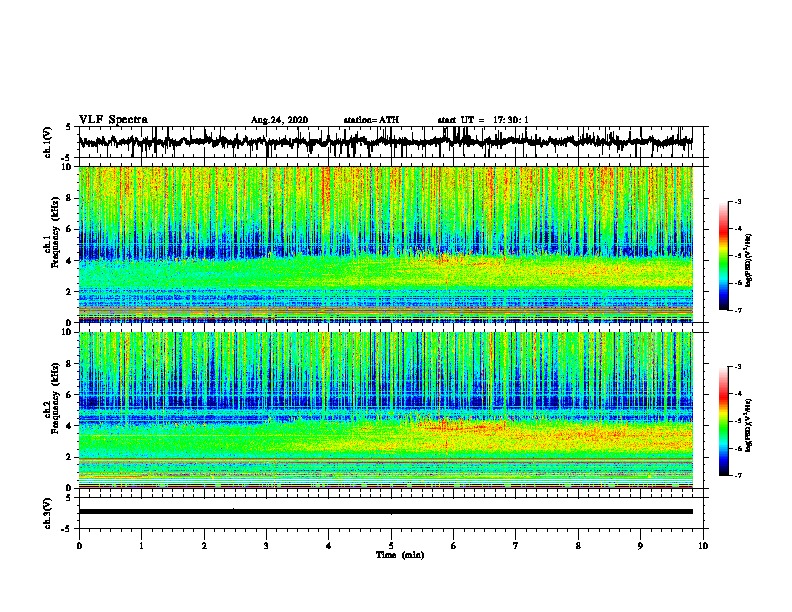Screen dimensions: 792x612
Task: Click the ch.1 spectrogram "2" kHz tick label
Action: click(70, 292)
